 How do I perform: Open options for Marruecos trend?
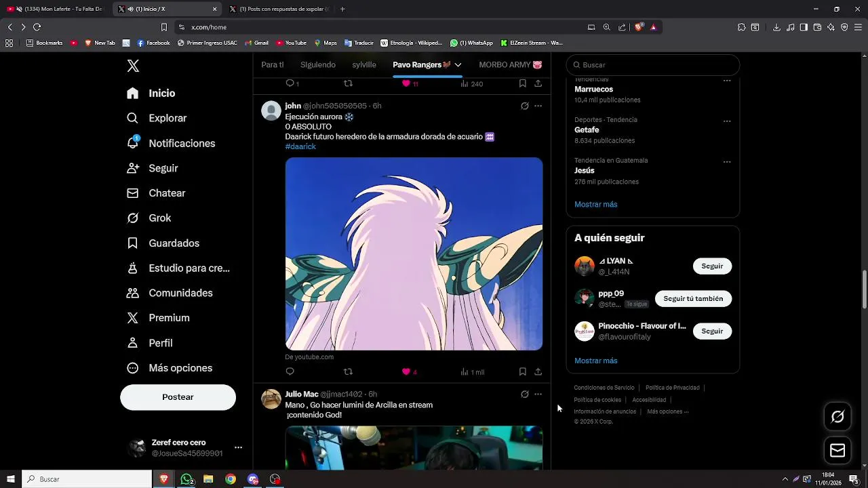(x=727, y=81)
